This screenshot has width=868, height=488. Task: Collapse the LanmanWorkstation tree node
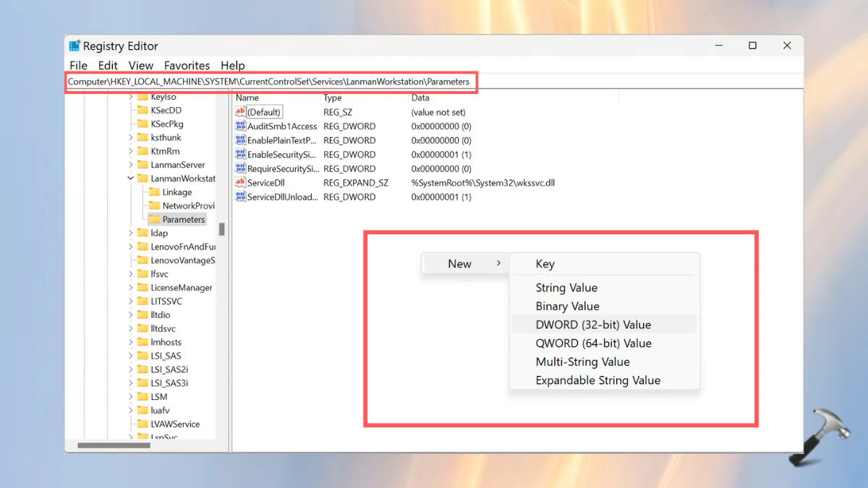[130, 179]
